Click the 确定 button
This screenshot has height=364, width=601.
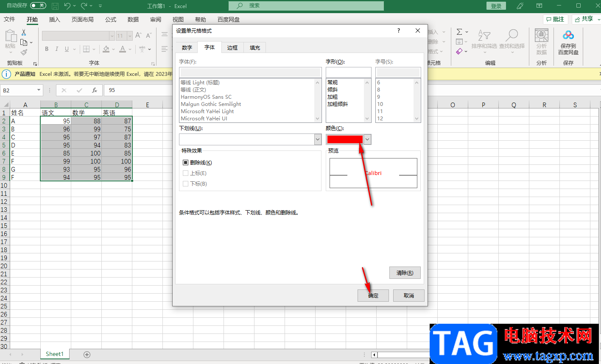click(373, 295)
